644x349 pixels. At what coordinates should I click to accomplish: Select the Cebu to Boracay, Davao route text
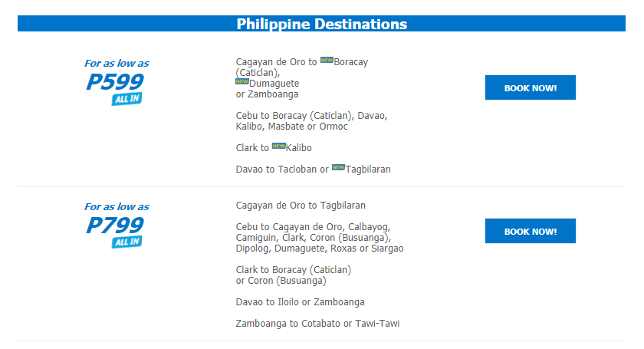pos(312,121)
